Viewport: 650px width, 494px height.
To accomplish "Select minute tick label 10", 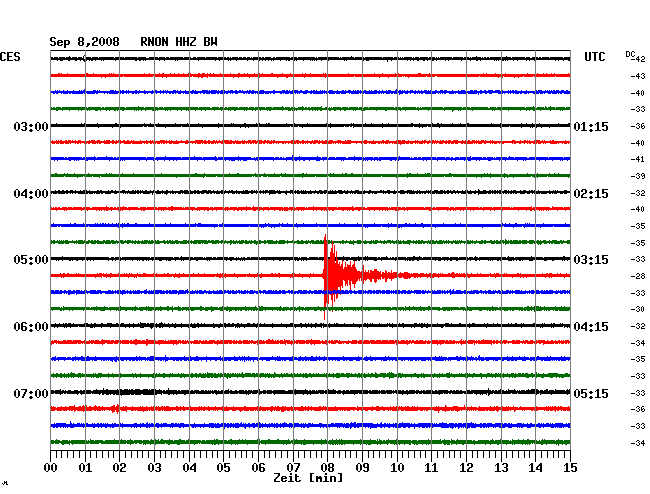I will click(x=397, y=467).
